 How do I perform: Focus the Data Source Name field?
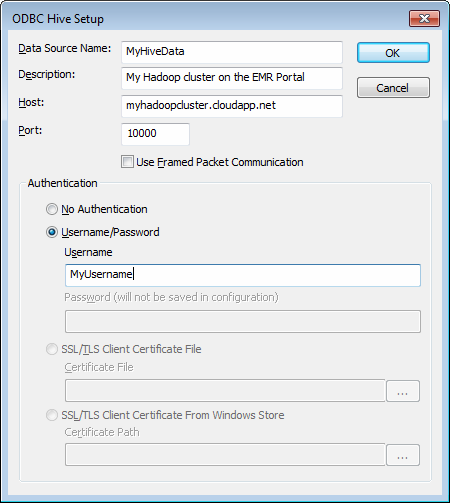click(x=232, y=52)
